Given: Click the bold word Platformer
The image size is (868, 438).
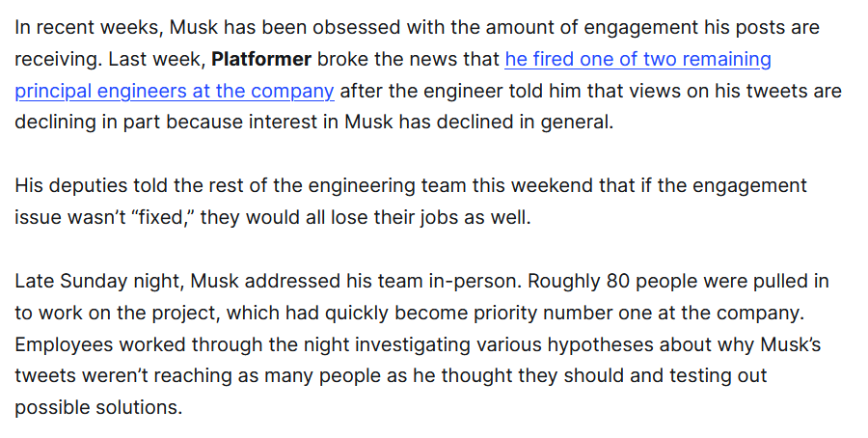Looking at the screenshot, I should (x=261, y=59).
